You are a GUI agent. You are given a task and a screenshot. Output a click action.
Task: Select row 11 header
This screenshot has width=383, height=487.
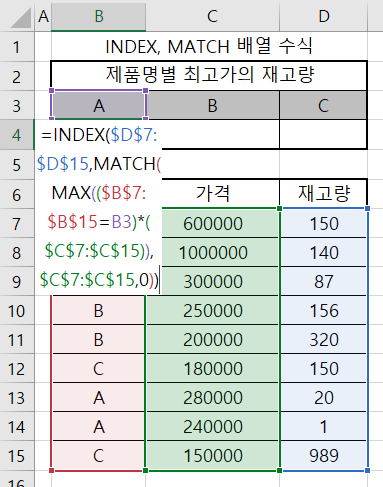(17, 339)
